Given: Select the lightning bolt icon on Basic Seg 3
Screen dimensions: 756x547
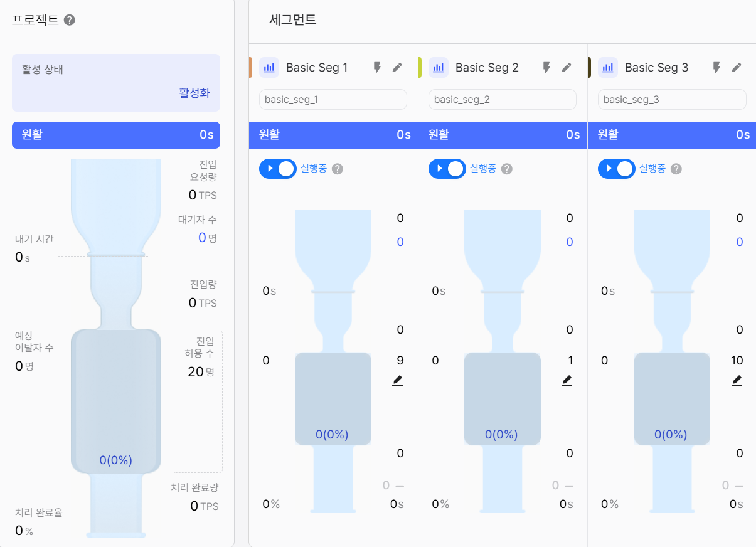Looking at the screenshot, I should tap(716, 67).
